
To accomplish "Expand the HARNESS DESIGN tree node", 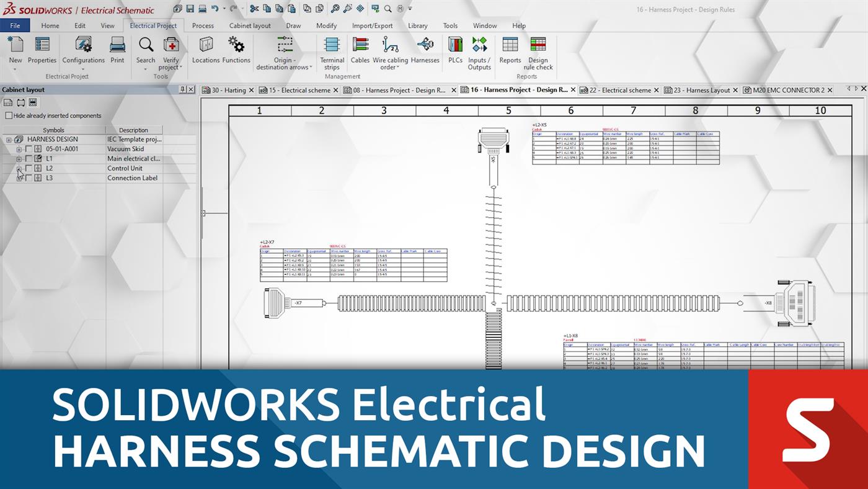I will 9,139.
